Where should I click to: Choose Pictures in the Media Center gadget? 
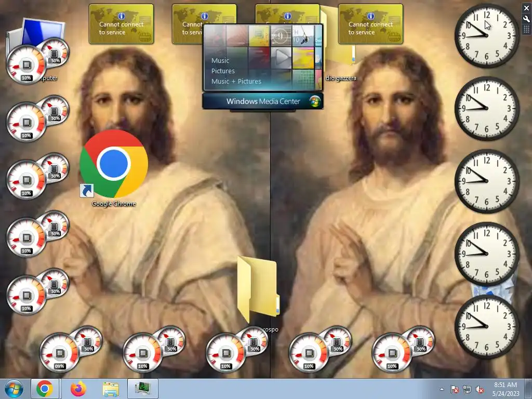(223, 71)
